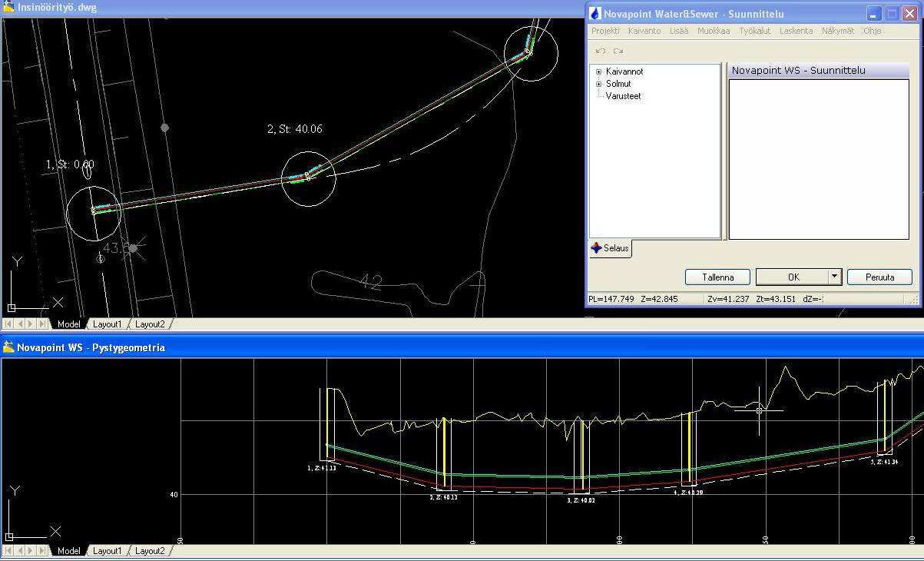Go to previous layout tab in Pystygeometria window

(x=20, y=551)
